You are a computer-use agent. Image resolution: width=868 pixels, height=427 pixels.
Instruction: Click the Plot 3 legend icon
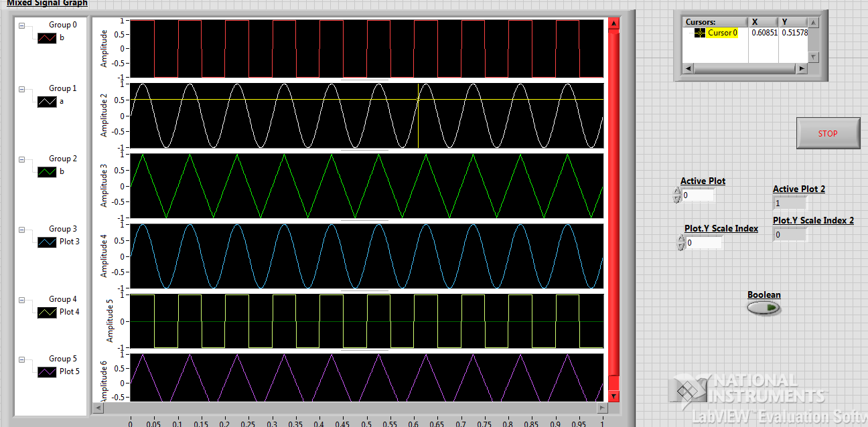pos(47,242)
